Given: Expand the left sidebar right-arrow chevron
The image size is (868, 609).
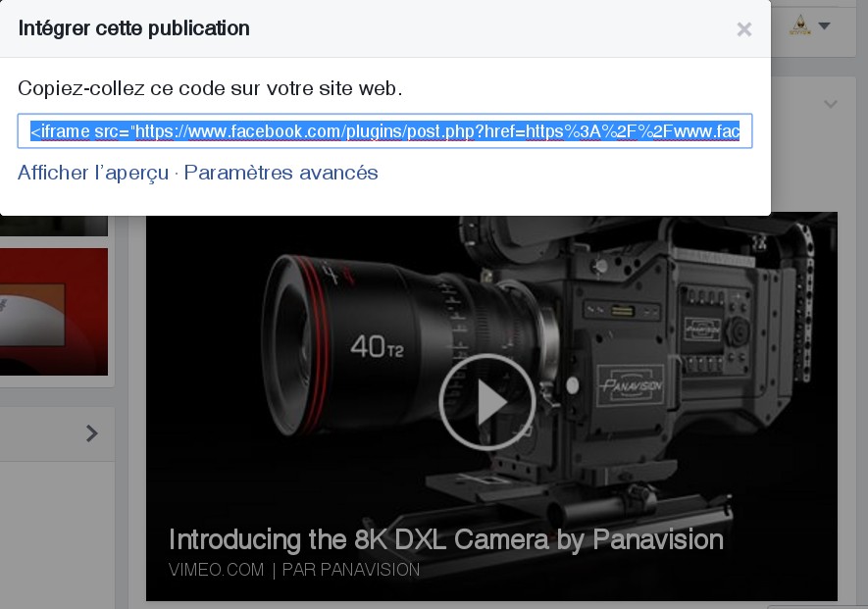Looking at the screenshot, I should pos(92,433).
